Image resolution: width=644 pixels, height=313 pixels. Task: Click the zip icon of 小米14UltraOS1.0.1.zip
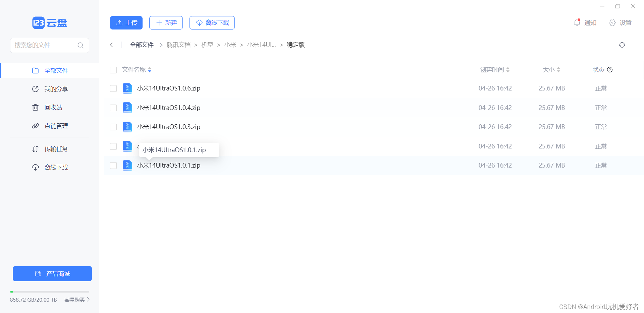[x=127, y=165]
